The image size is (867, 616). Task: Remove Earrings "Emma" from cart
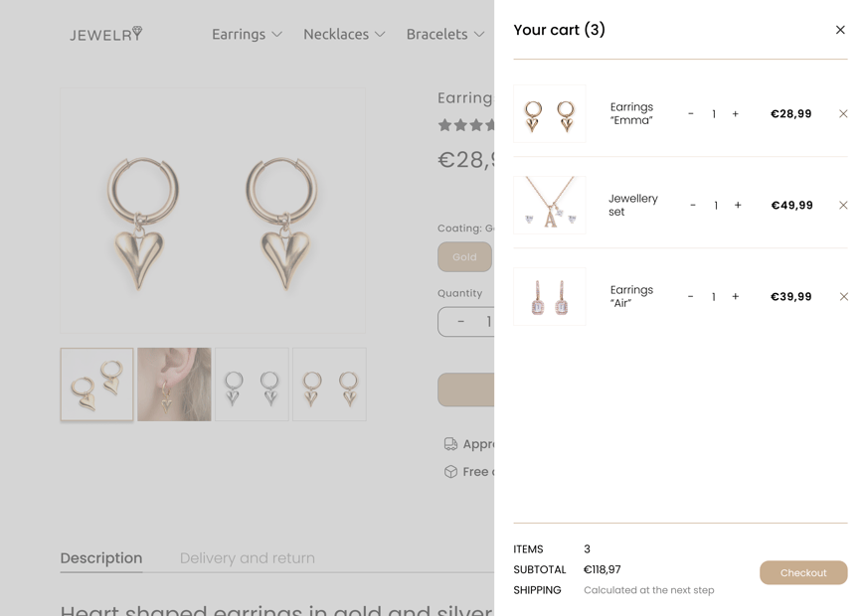(x=843, y=114)
